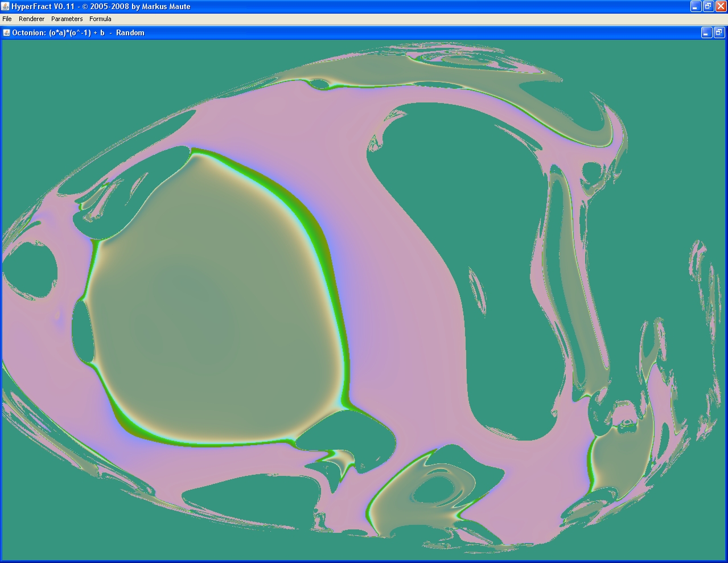728x563 pixels.
Task: Click the HyperFract V0.11 title bar text
Action: (x=101, y=6)
